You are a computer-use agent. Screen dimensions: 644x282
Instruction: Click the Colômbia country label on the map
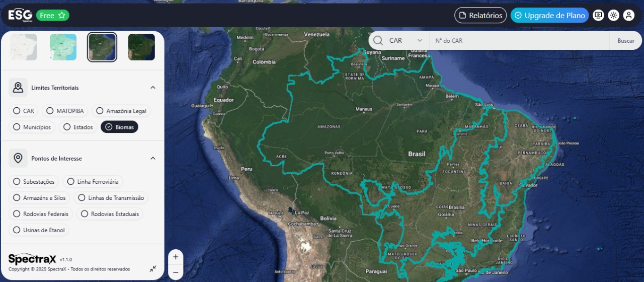coord(264,62)
